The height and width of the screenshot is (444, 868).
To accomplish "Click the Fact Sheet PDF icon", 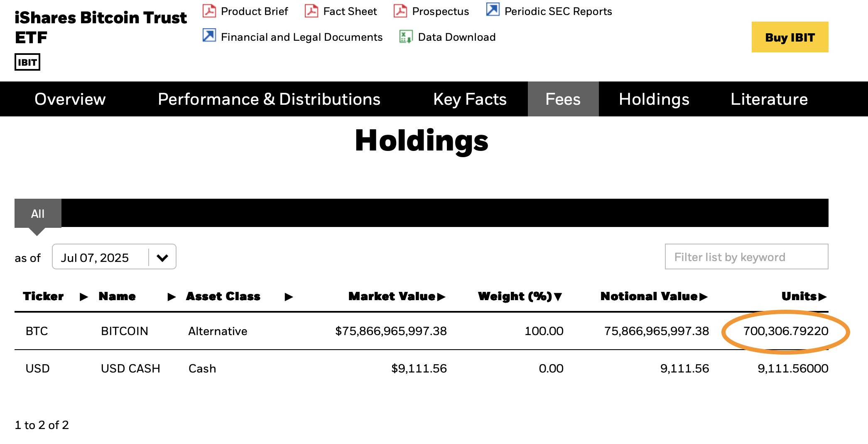I will (x=311, y=11).
